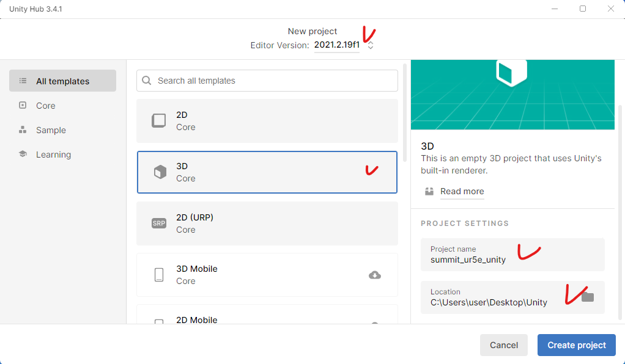Viewport: 625px width, 364px height.
Task: Click the 3D template description text
Action: [511, 164]
